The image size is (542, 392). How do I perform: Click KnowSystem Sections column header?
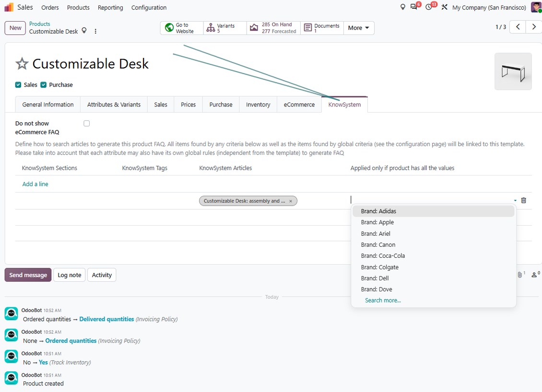pyautogui.click(x=49, y=168)
